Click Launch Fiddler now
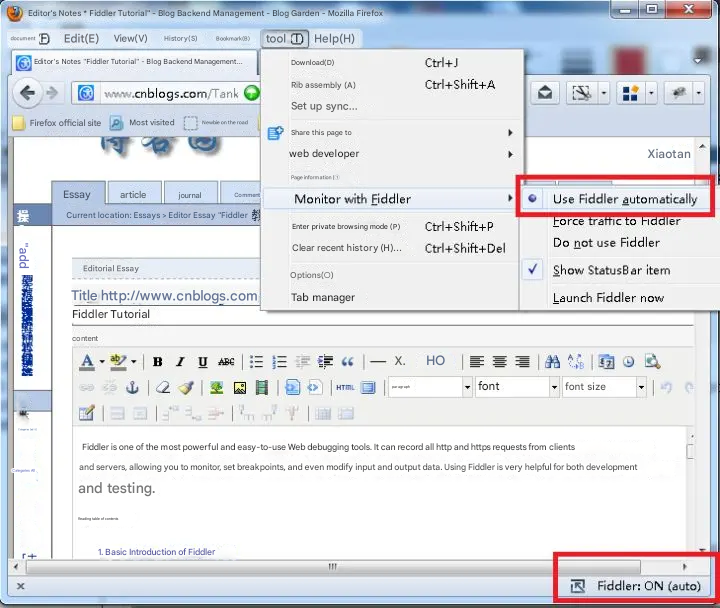 (x=608, y=298)
